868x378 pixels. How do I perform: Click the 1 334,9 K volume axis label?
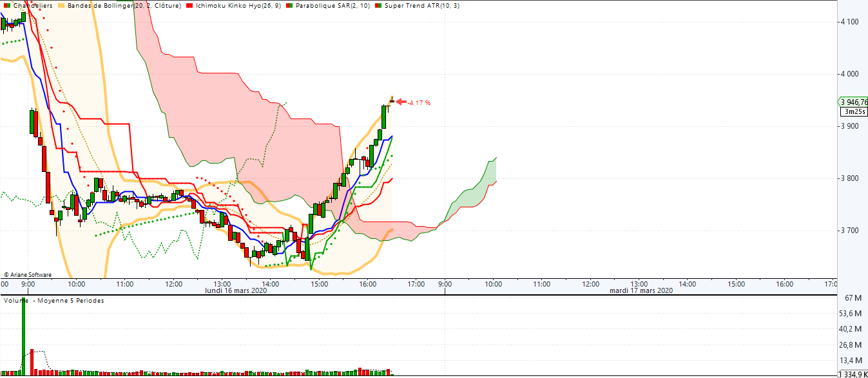[853, 374]
